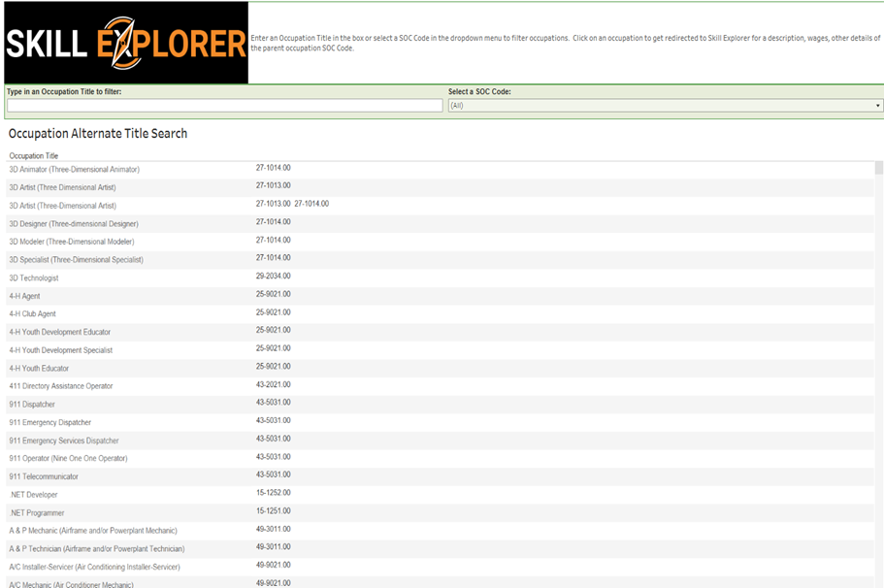Click the second code 27-1014.00 beside 27-1013.00

point(311,204)
